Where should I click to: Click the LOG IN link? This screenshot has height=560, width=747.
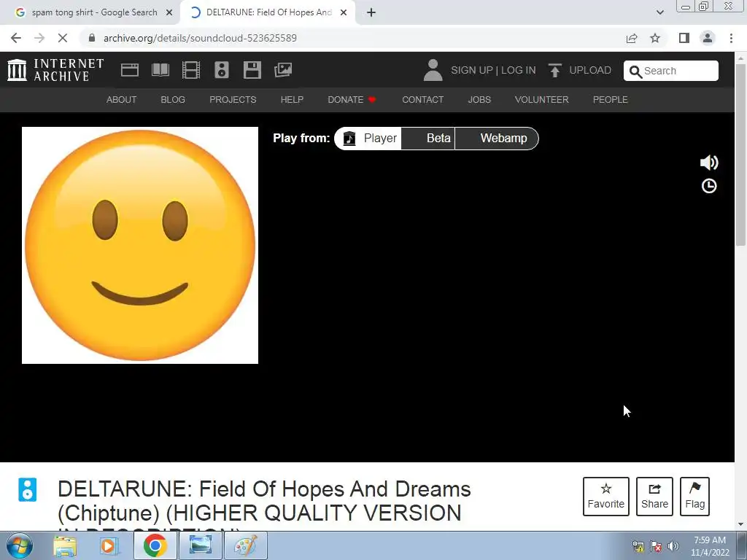519,70
